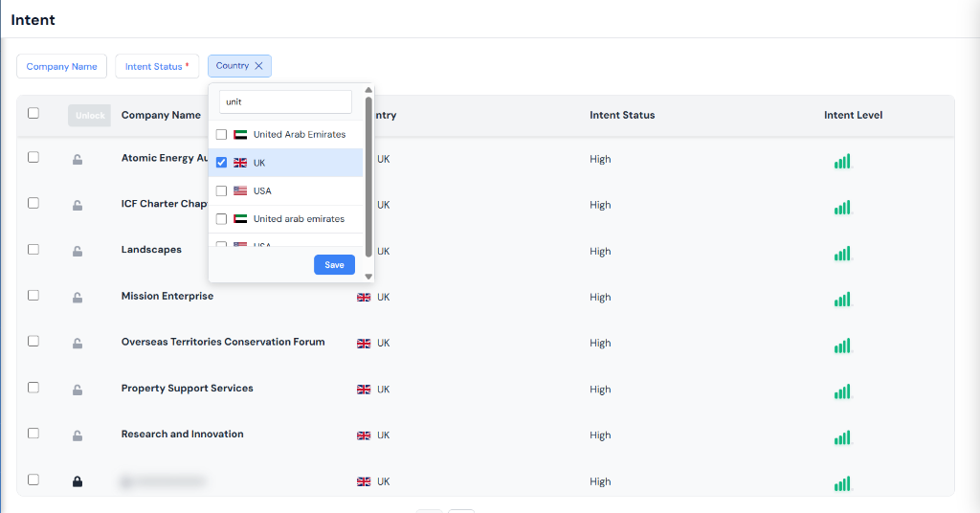Click intent level bars for ICF Charter row
This screenshot has height=513, width=980.
click(x=842, y=207)
